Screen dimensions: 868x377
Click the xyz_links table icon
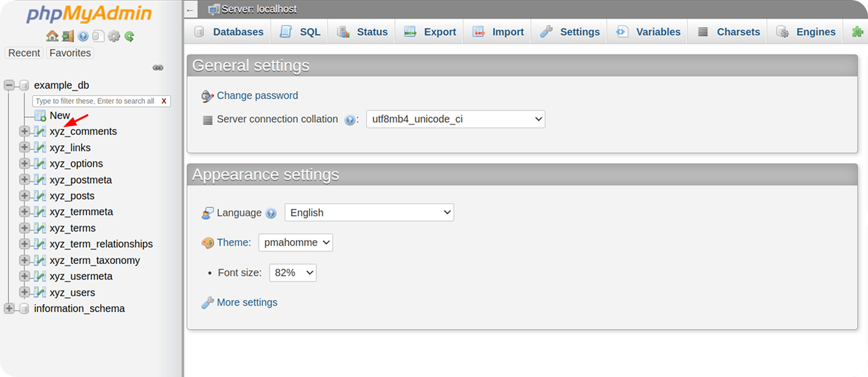tap(40, 147)
